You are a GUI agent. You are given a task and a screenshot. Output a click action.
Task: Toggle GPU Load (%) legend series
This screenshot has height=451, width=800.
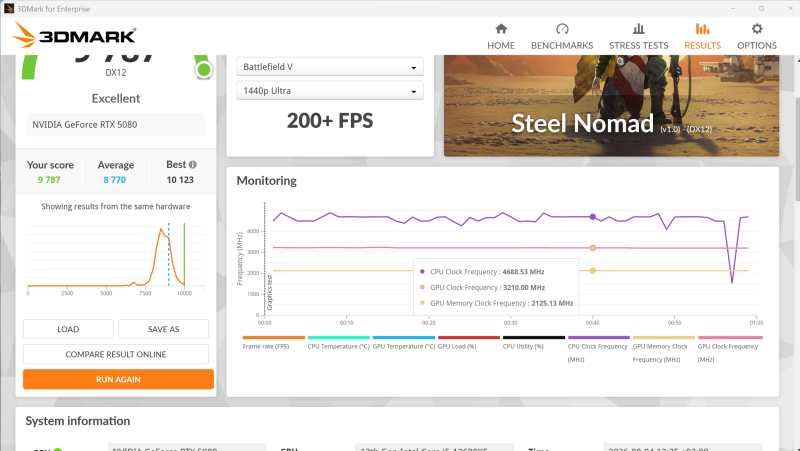(x=468, y=343)
